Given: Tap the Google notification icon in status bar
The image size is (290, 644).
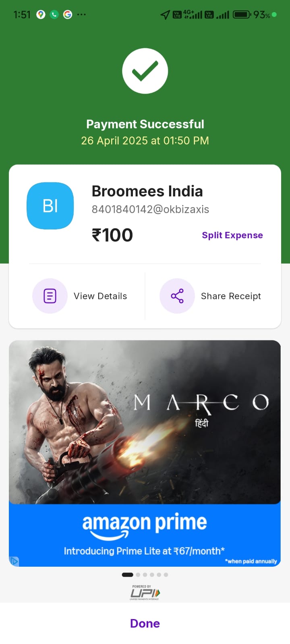Looking at the screenshot, I should pos(68,14).
